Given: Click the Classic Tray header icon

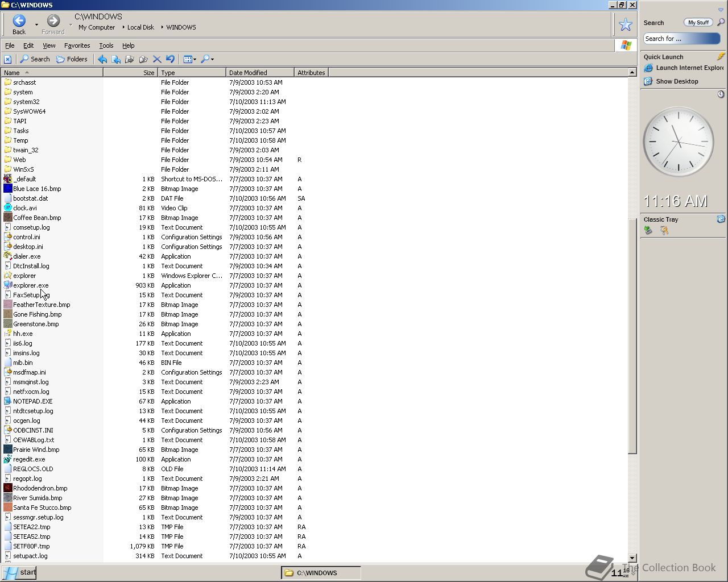Looking at the screenshot, I should (x=721, y=219).
